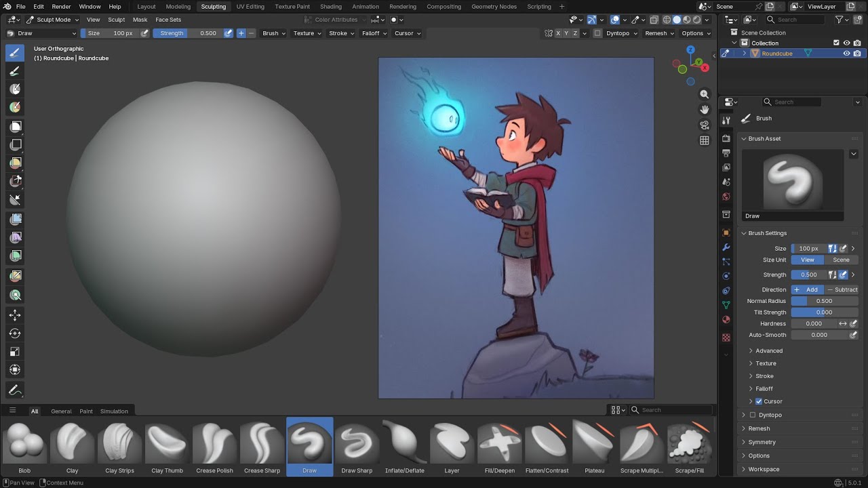
Task: Open the Remesh dropdown in the header
Action: (x=660, y=33)
